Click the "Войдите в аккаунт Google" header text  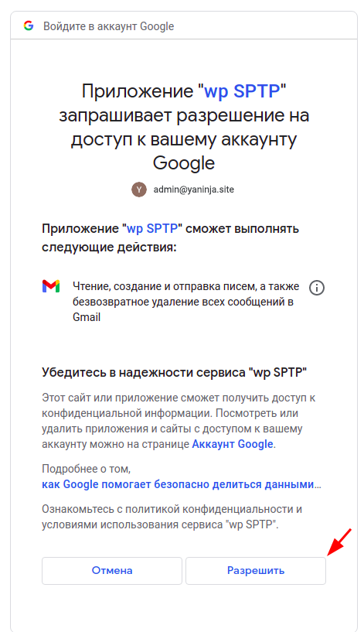click(109, 26)
